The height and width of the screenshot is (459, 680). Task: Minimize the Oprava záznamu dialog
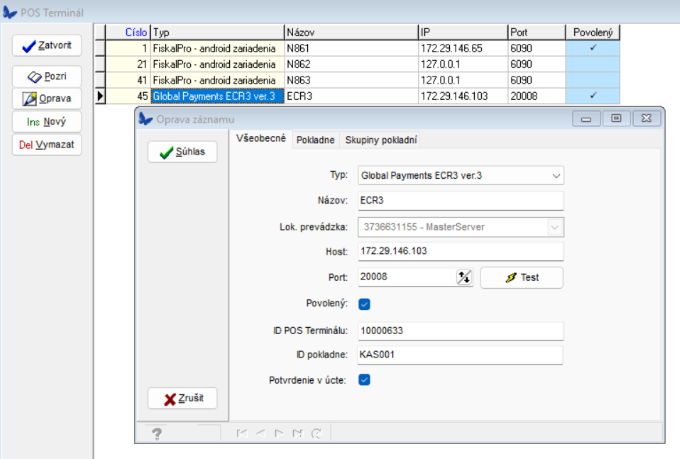click(586, 118)
